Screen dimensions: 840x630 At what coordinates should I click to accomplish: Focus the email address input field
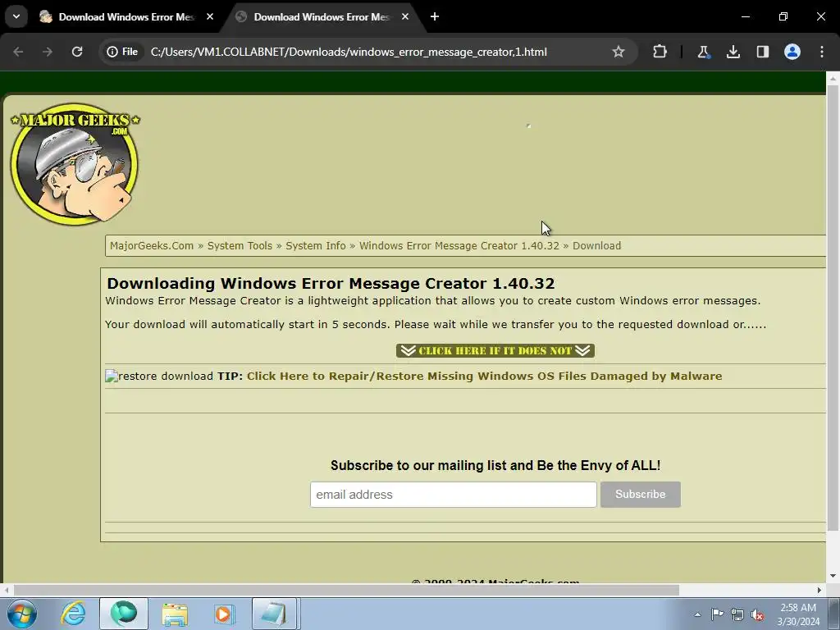453,495
